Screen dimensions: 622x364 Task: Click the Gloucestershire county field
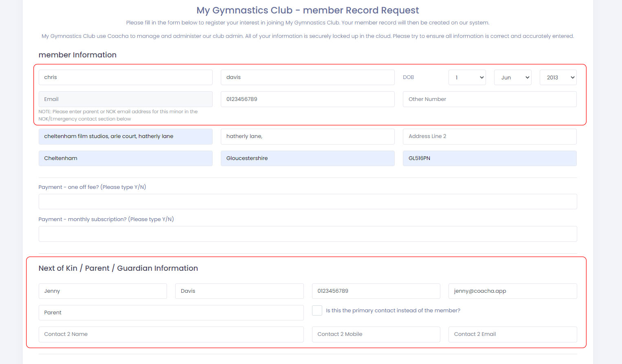point(308,158)
